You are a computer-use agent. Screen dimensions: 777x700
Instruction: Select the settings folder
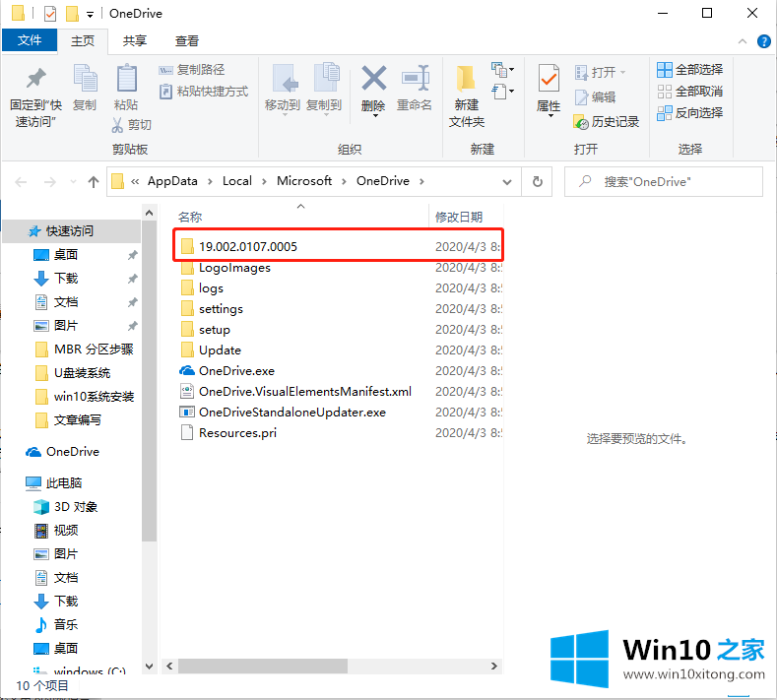338,309
